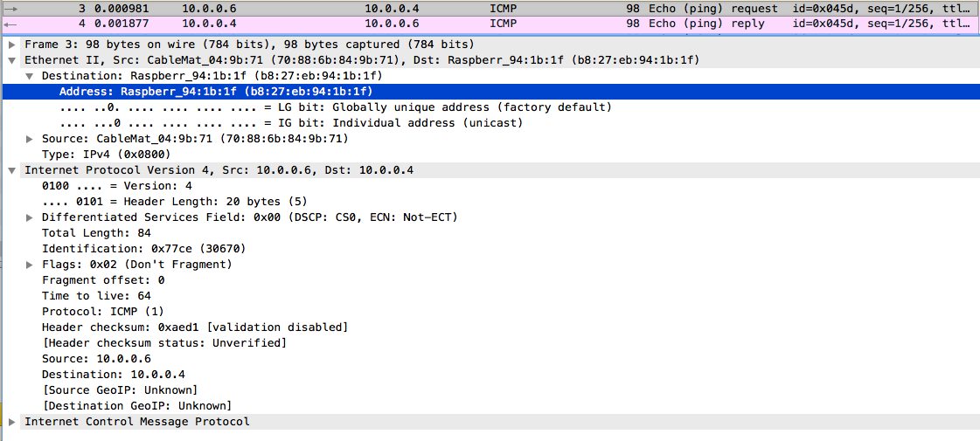Collapse the Destination Raspberr_94:1b:1f subtree
Image resolution: width=980 pixels, height=441 pixels.
click(x=31, y=76)
